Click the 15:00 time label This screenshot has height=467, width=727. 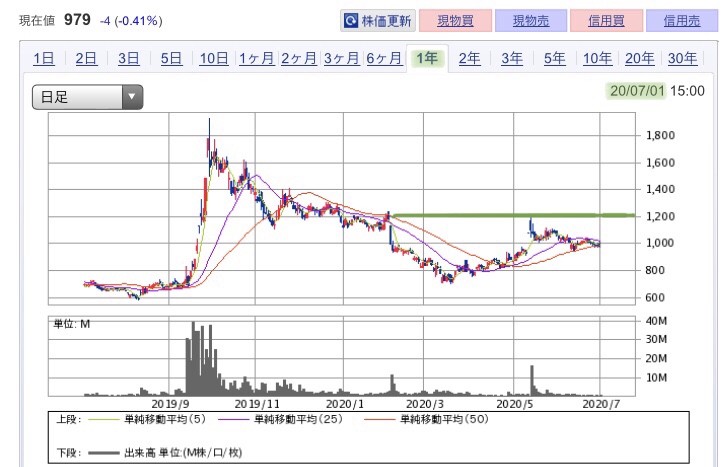(687, 91)
